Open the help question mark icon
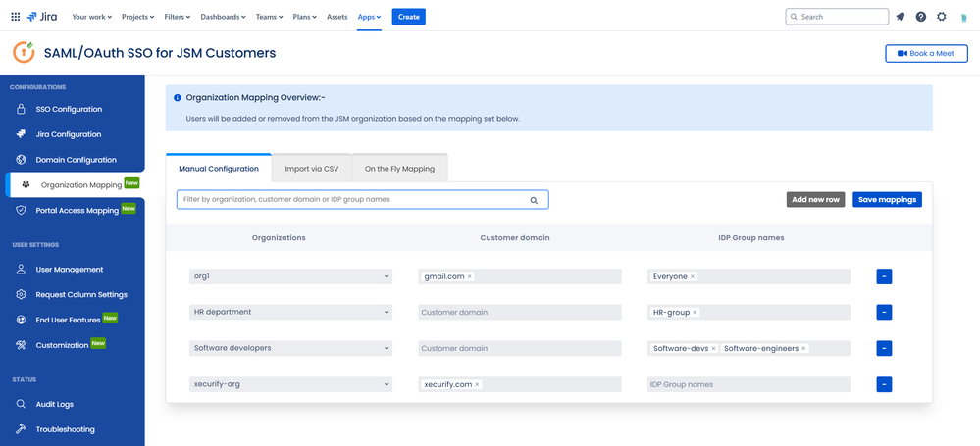 pyautogui.click(x=920, y=17)
